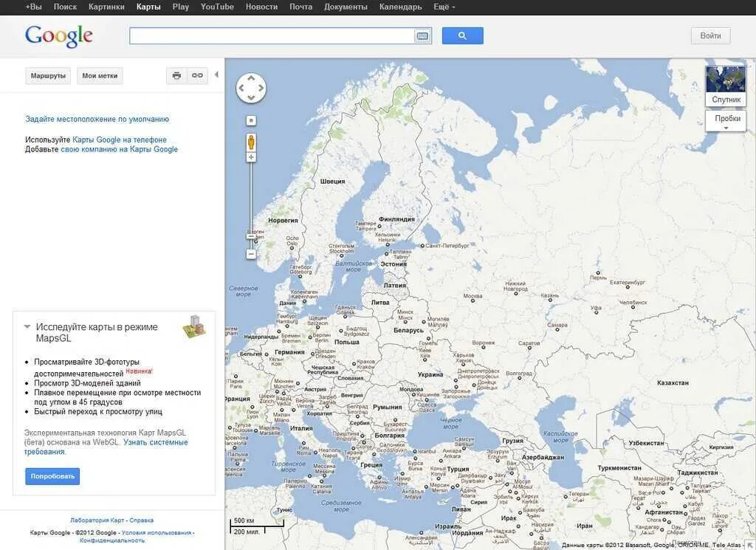Open +Вы in the top bar
Viewport: 756px width, 550px height.
[x=33, y=7]
